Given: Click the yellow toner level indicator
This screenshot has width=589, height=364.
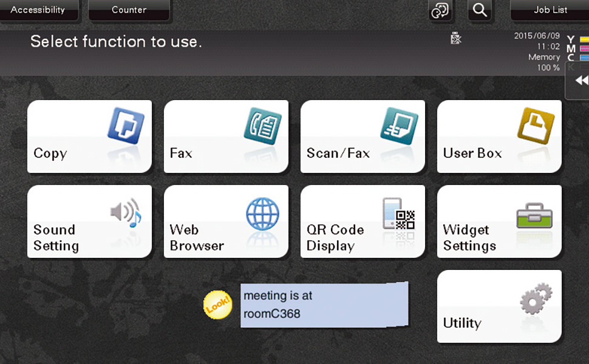Looking at the screenshot, I should 584,39.
